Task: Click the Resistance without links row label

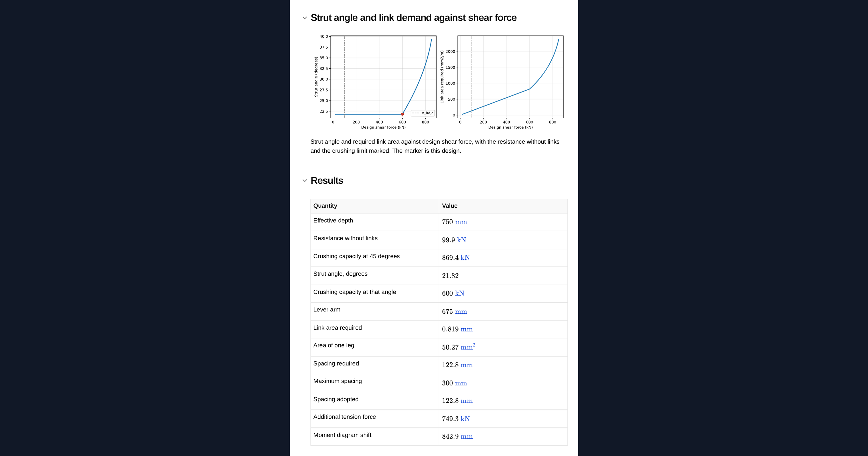Action: [345, 238]
